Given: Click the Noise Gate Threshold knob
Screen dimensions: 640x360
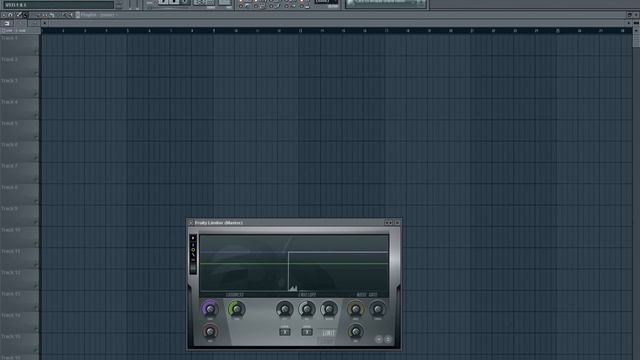Looking at the screenshot, I should click(378, 309).
